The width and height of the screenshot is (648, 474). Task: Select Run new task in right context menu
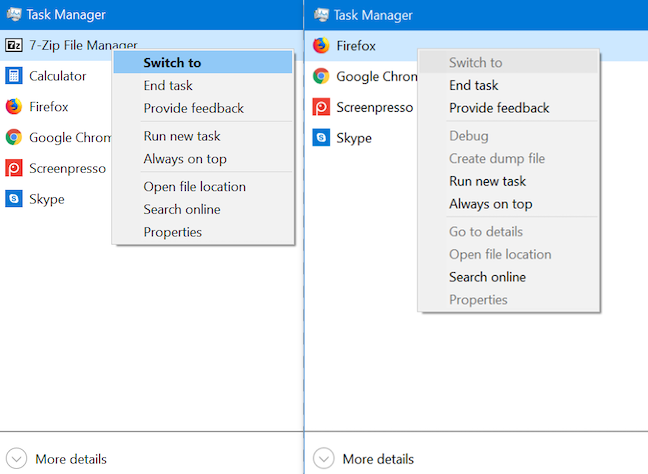coord(509,181)
